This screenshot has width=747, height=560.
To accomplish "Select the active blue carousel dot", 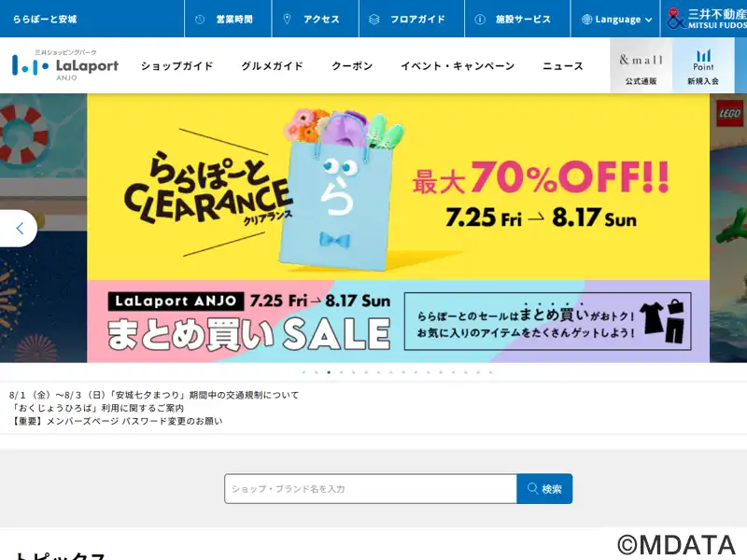I will 329,372.
